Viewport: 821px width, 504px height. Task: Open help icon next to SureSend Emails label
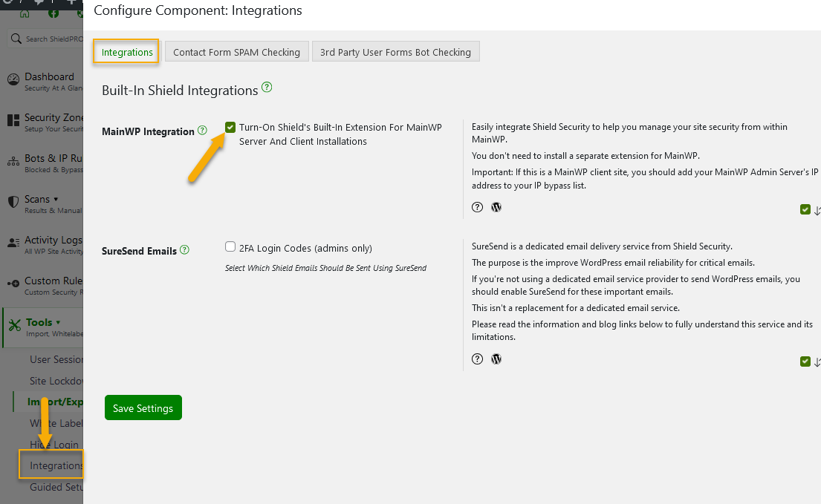point(184,249)
